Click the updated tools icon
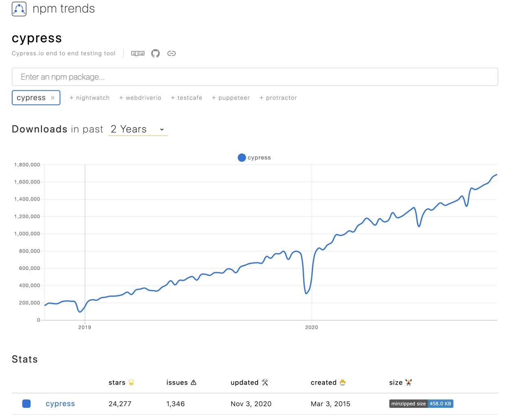 click(265, 382)
